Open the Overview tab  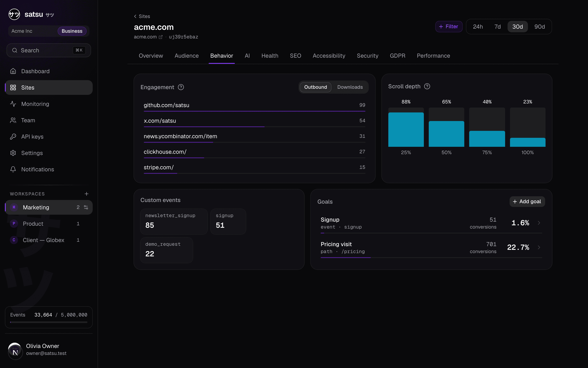pyautogui.click(x=151, y=56)
